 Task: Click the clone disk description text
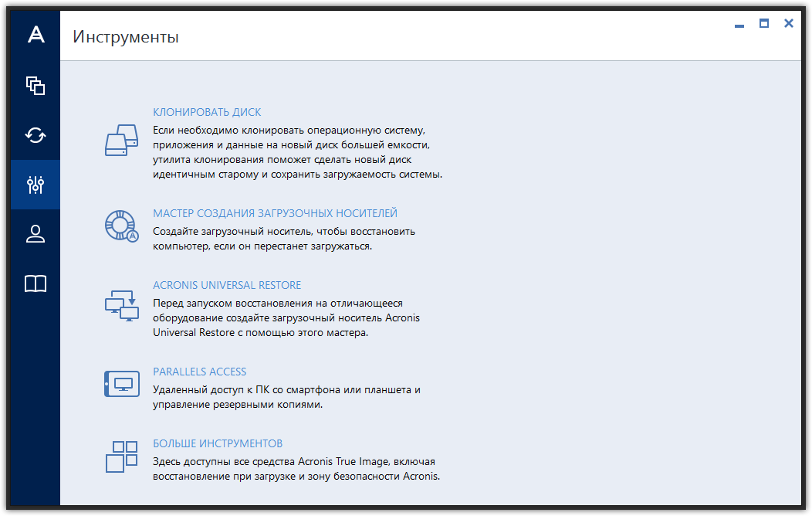coord(298,152)
